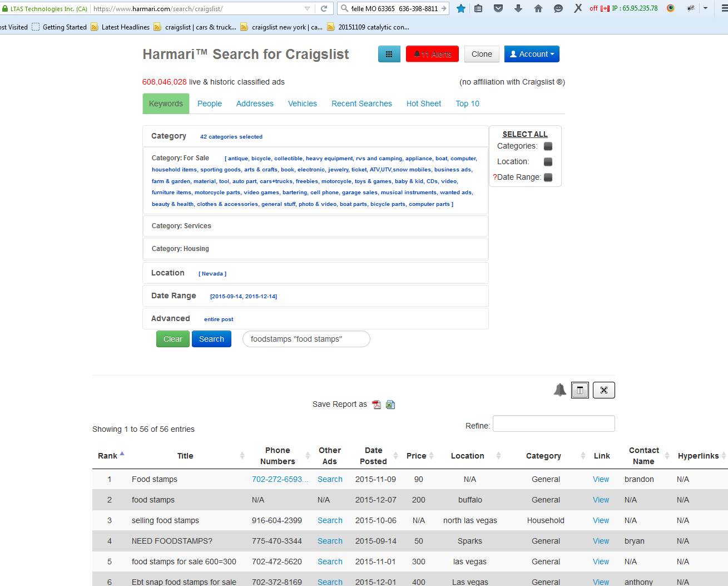This screenshot has width=728, height=586.
Task: Click the blue Search button
Action: (x=211, y=339)
